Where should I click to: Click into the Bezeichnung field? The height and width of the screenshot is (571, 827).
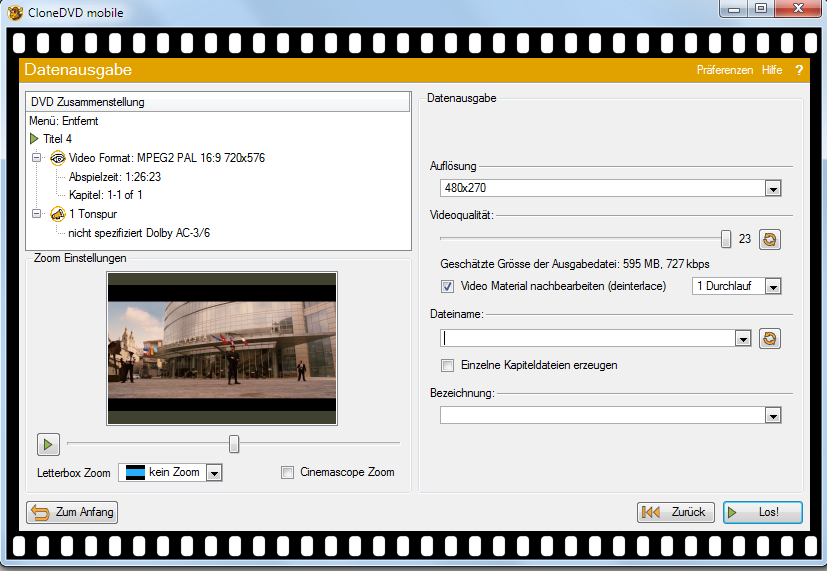(x=603, y=415)
